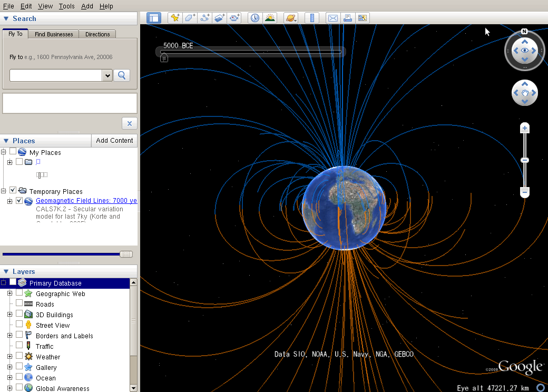This screenshot has height=392, width=548.
Task: Expand the Geographic Web layer tree
Action: click(x=9, y=293)
